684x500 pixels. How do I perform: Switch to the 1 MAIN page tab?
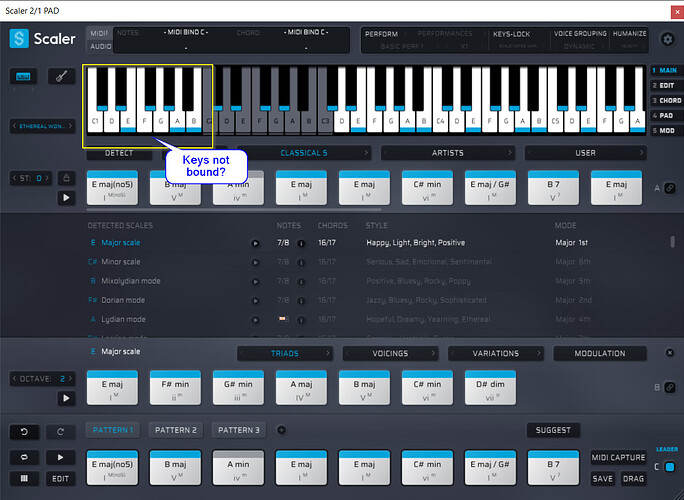click(667, 70)
